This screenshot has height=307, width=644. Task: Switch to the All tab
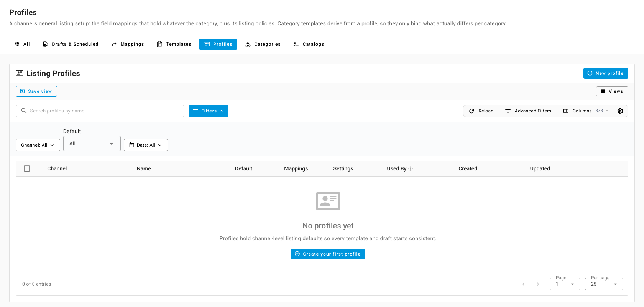pyautogui.click(x=22, y=44)
